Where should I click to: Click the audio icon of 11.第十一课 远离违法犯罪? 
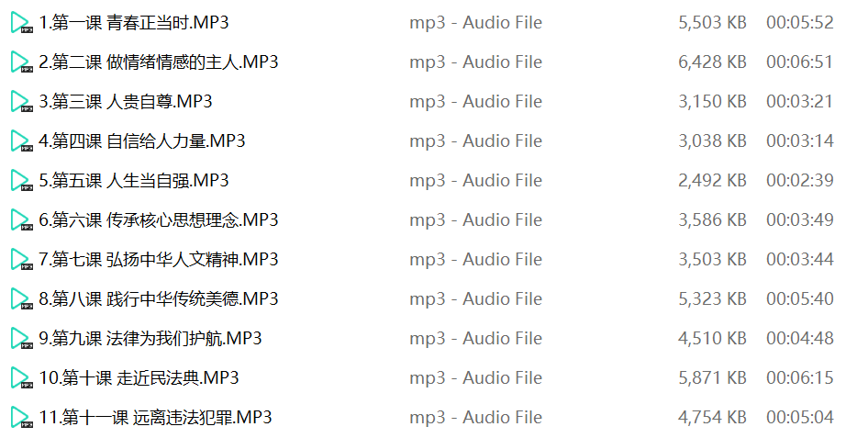(x=22, y=418)
